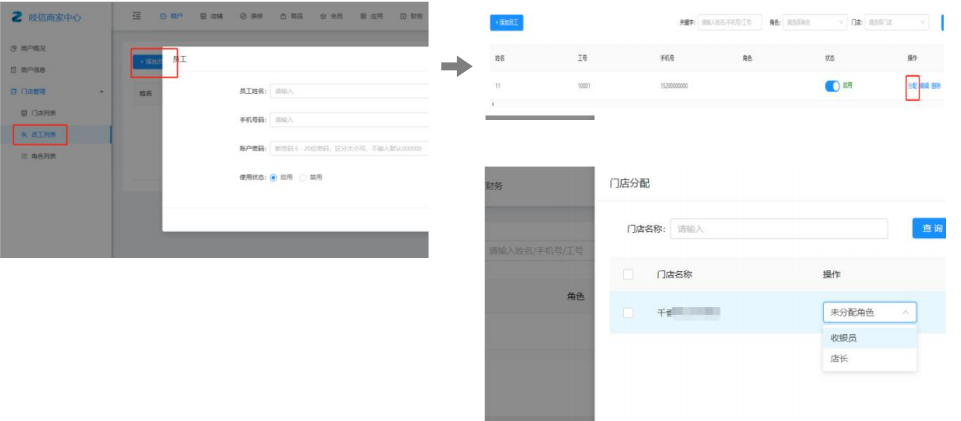Choose 收银员 from the role dropdown list
Screen dimensions: 961x421
843,338
